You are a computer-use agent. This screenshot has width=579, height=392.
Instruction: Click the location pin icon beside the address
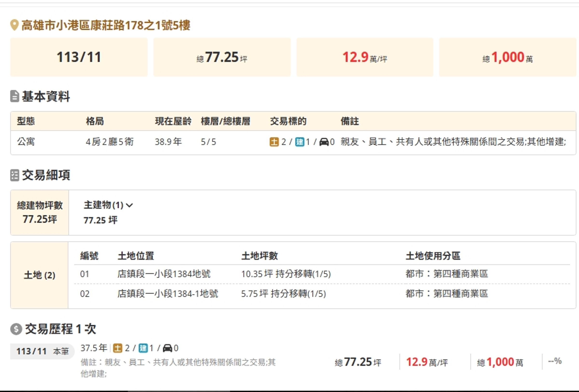coord(14,25)
